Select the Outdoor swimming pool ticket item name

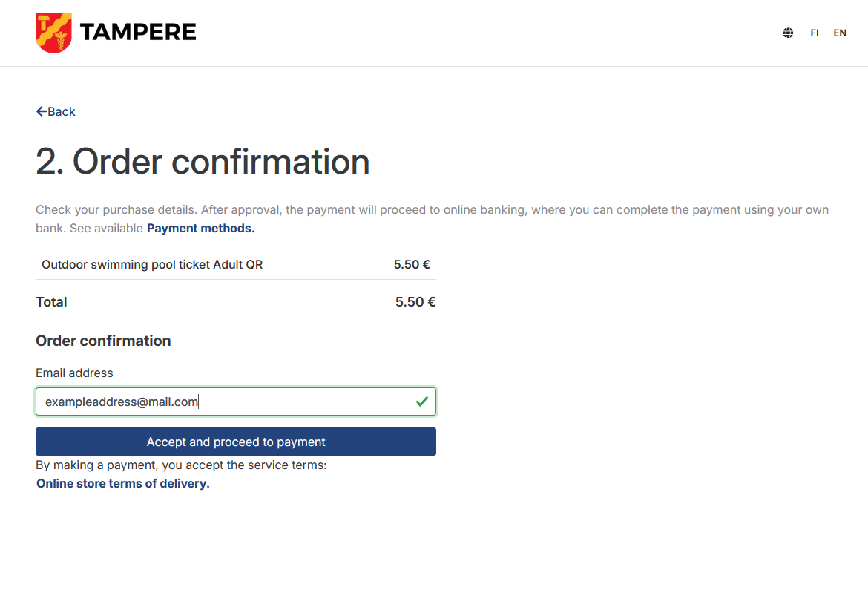coord(152,264)
